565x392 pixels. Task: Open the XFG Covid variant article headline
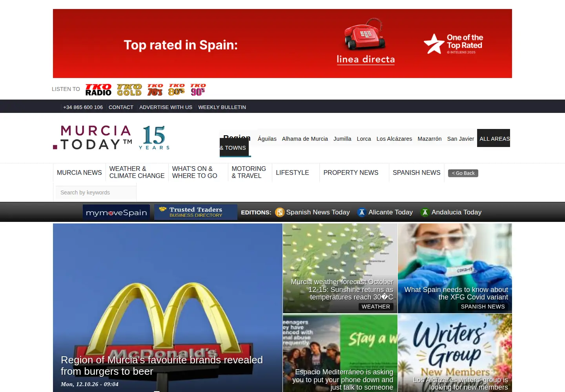[456, 293]
